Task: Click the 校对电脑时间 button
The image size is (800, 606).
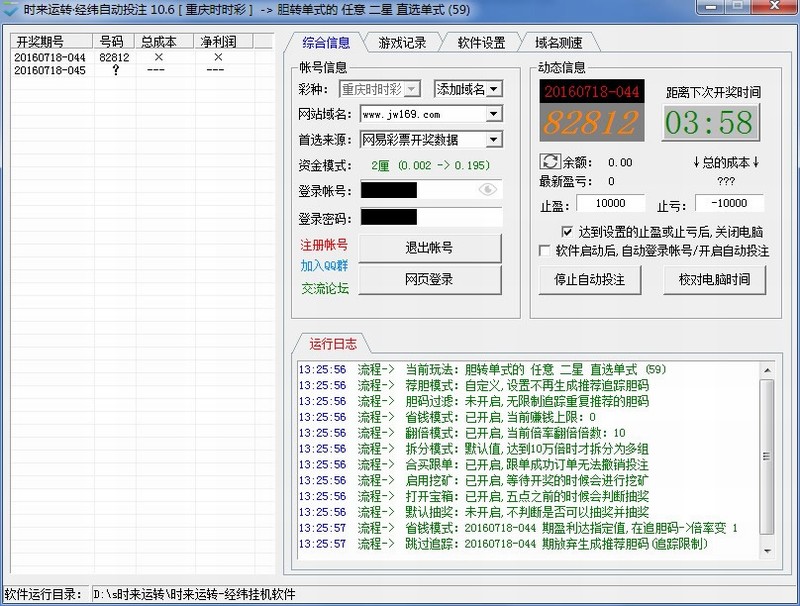Action: click(x=714, y=280)
